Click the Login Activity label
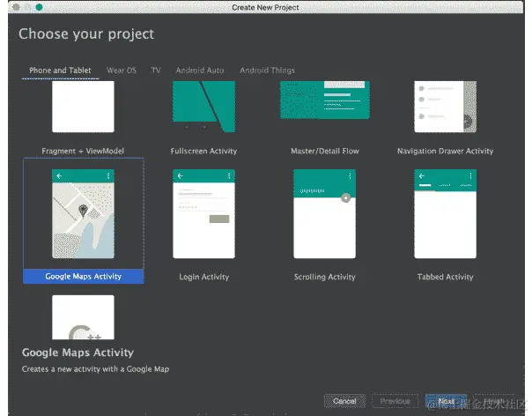Viewport: 532px width, 416px height. (204, 277)
